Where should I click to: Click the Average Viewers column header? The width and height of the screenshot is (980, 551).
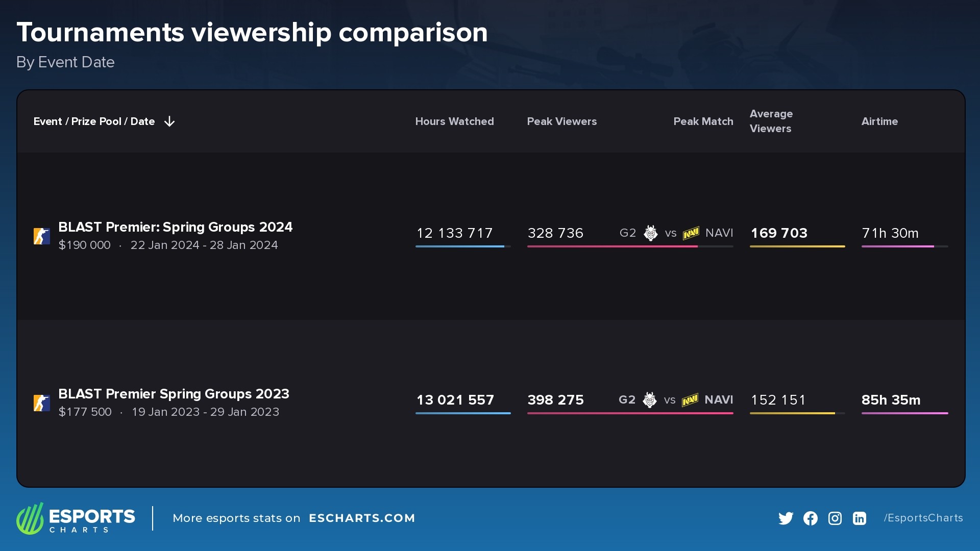tap(771, 121)
